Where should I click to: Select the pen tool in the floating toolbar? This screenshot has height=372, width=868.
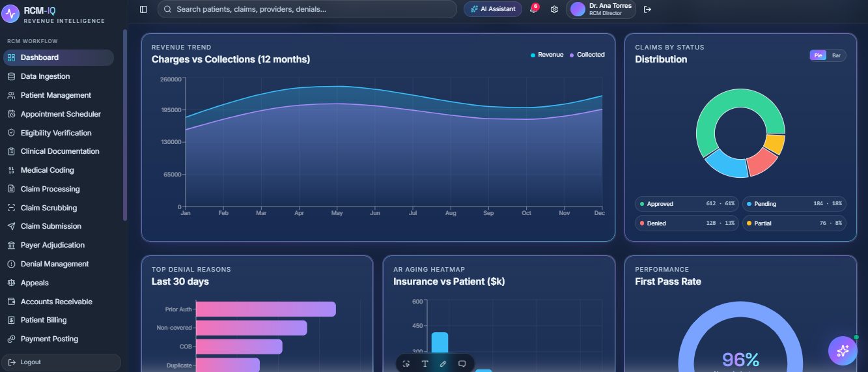[443, 364]
